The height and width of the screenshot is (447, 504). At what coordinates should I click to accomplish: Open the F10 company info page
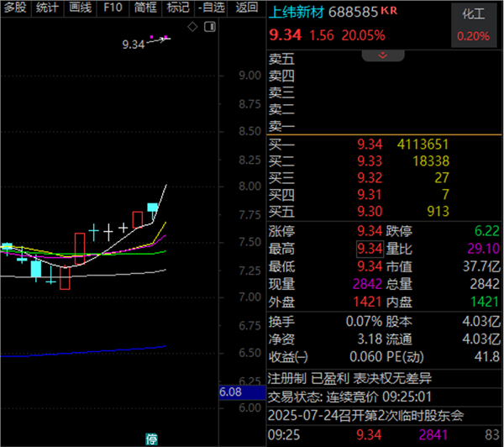pos(113,8)
